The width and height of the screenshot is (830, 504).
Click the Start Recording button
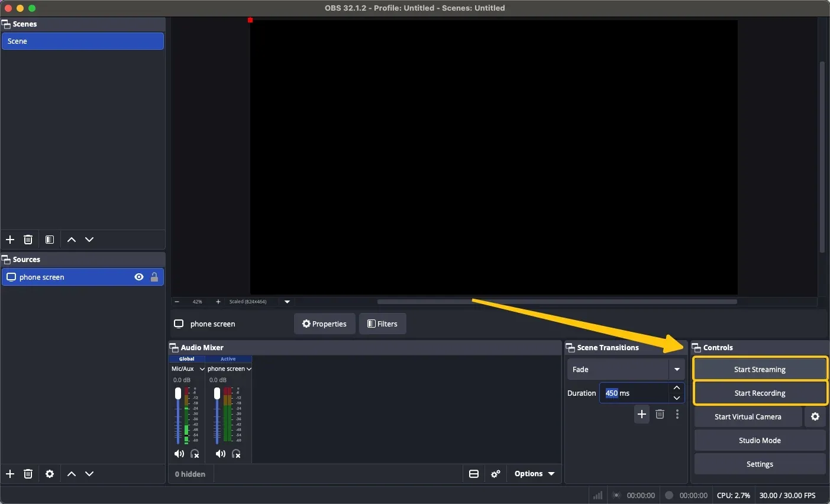click(760, 393)
